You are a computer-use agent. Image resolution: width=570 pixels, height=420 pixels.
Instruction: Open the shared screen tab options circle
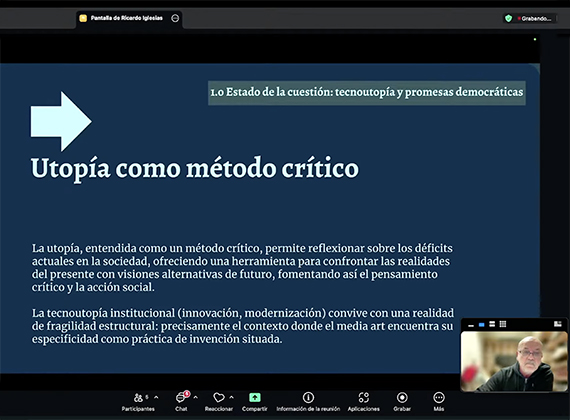[175, 18]
